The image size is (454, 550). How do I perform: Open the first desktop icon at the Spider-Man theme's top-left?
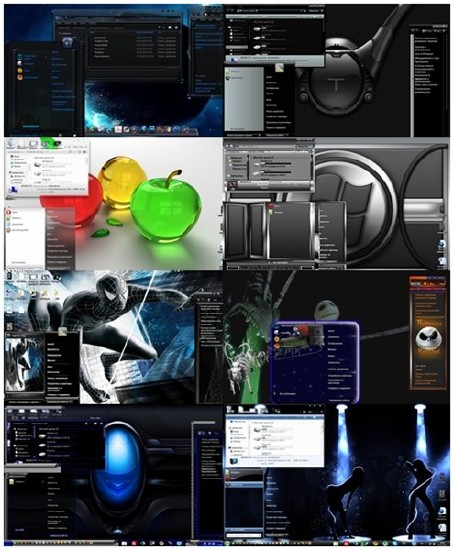coord(10,276)
